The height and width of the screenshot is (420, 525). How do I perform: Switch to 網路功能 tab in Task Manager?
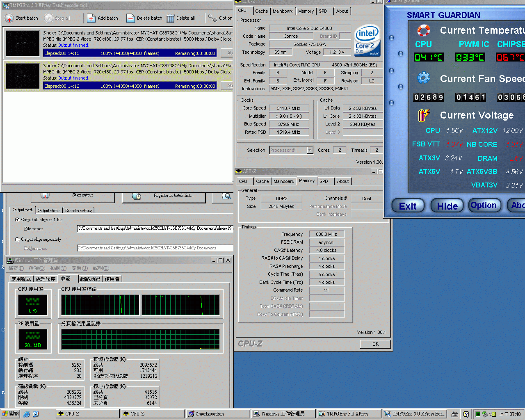tap(90, 279)
